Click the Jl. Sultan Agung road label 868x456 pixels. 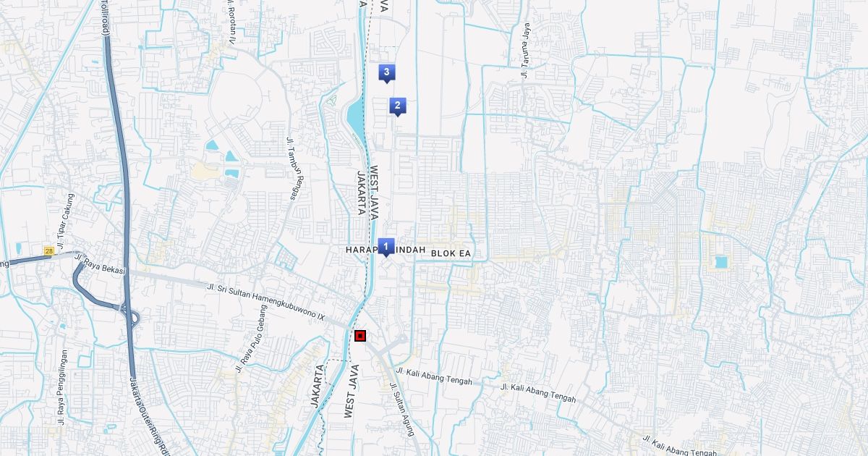coord(401,409)
